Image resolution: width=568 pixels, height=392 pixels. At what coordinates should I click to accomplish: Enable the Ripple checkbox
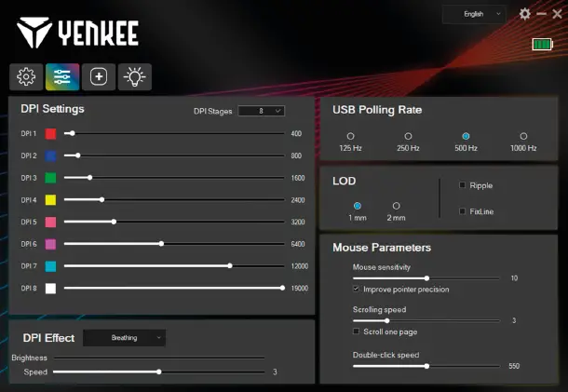(x=462, y=185)
